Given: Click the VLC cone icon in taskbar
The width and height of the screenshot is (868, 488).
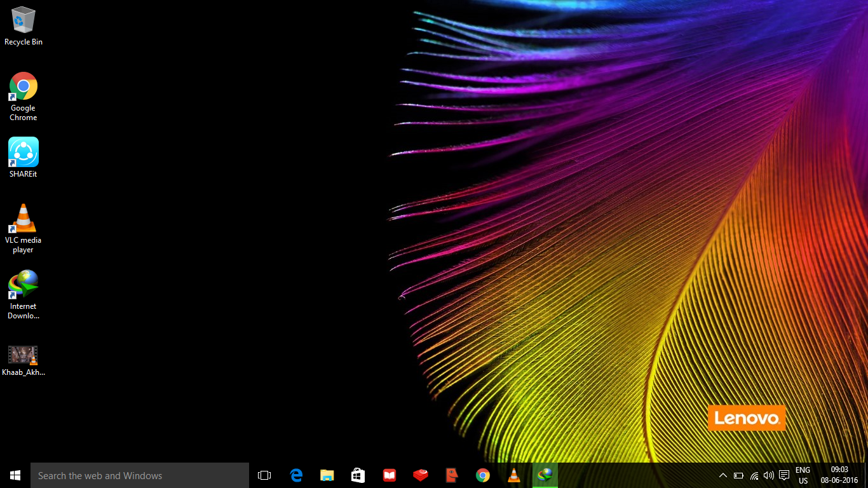Looking at the screenshot, I should (514, 475).
